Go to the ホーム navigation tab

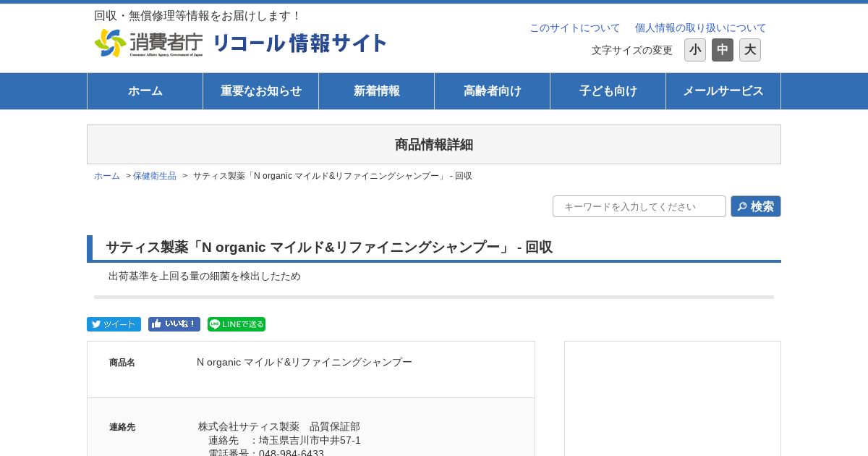pyautogui.click(x=145, y=91)
